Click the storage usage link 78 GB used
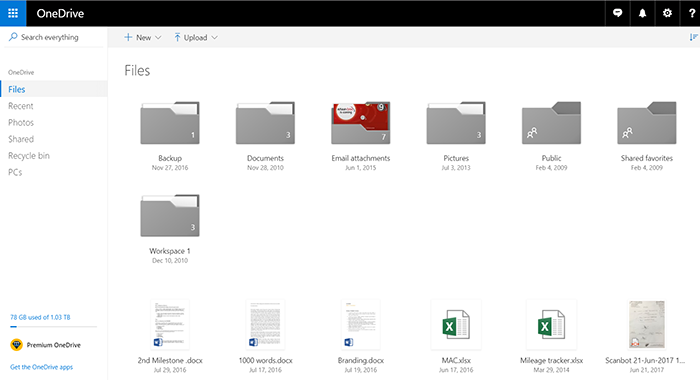700x380 pixels. pyautogui.click(x=40, y=317)
